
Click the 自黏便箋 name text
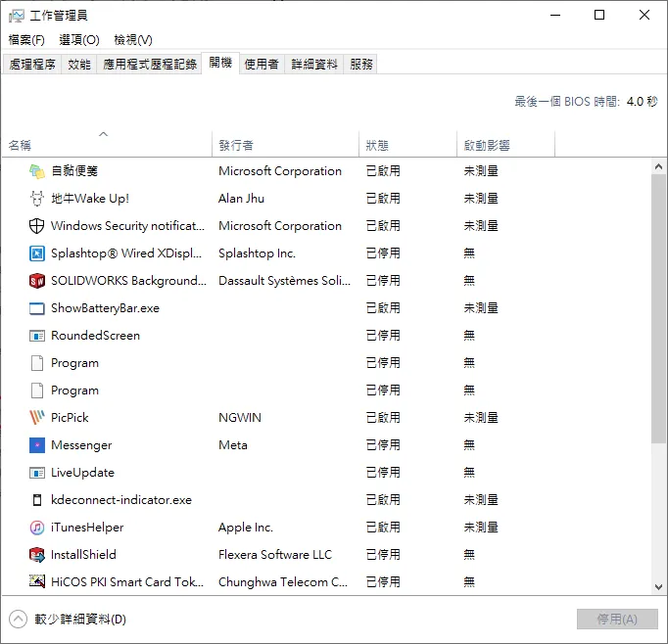74,171
